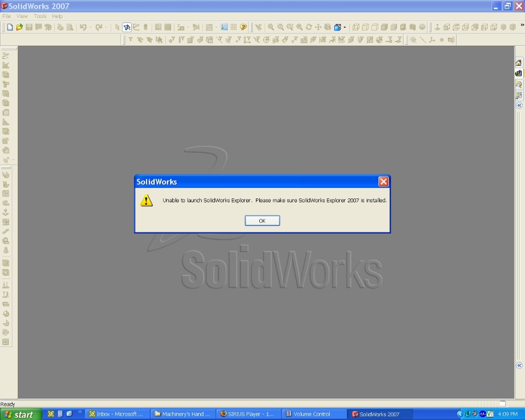This screenshot has height=420, width=525.
Task: Click the Zoom to Area icon
Action: tap(280, 27)
